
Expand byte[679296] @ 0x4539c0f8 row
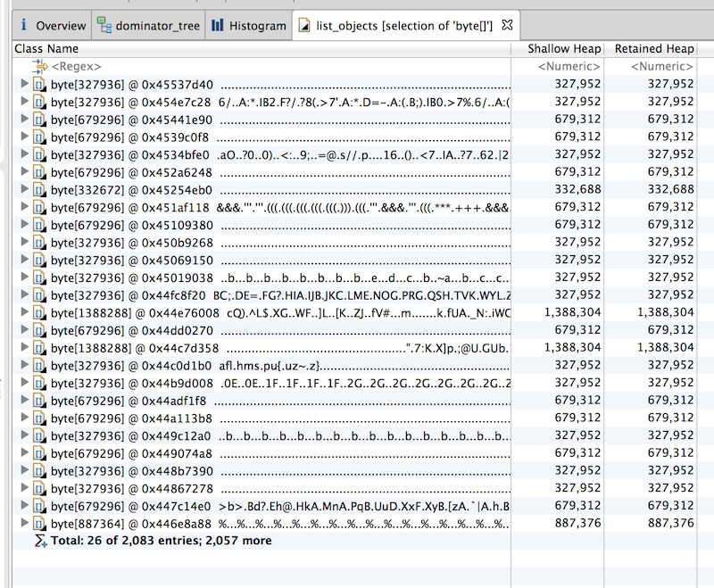[x=25, y=137]
